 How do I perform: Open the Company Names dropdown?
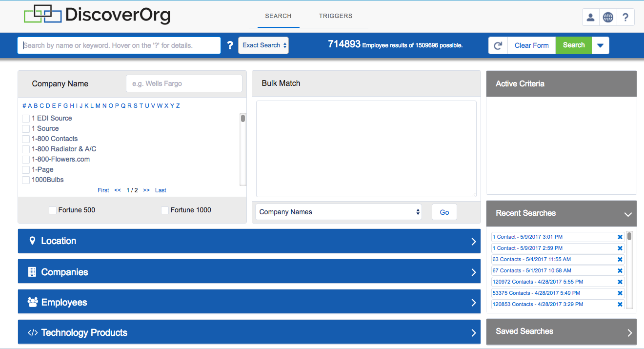coord(339,212)
